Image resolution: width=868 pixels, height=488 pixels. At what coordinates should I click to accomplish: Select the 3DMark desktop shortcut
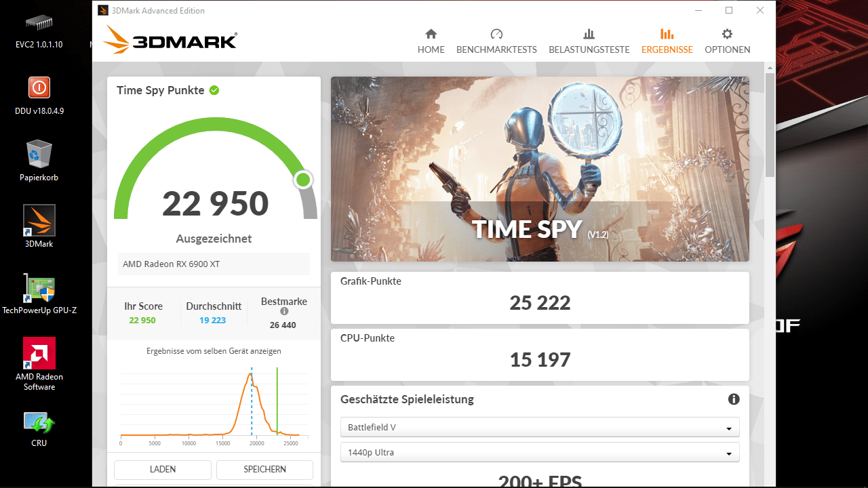[x=39, y=227]
